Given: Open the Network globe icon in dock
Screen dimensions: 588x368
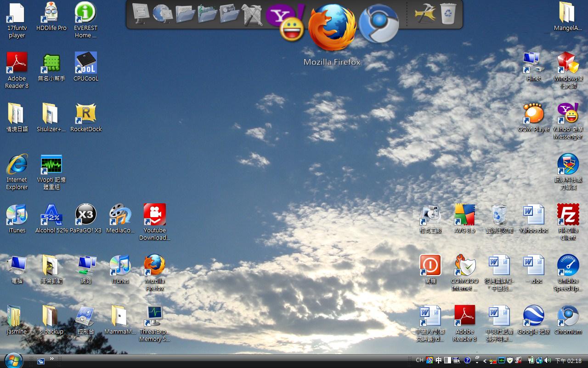Looking at the screenshot, I should [163, 14].
